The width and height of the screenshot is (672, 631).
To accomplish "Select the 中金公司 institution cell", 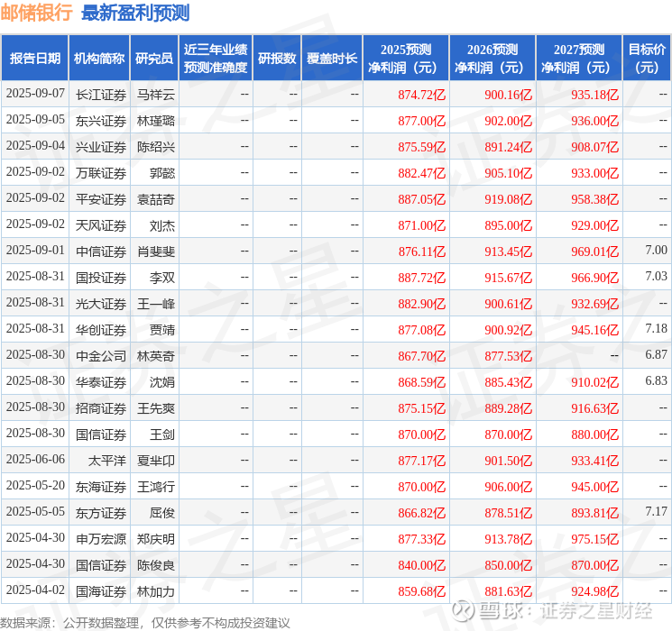I will pos(101,356).
